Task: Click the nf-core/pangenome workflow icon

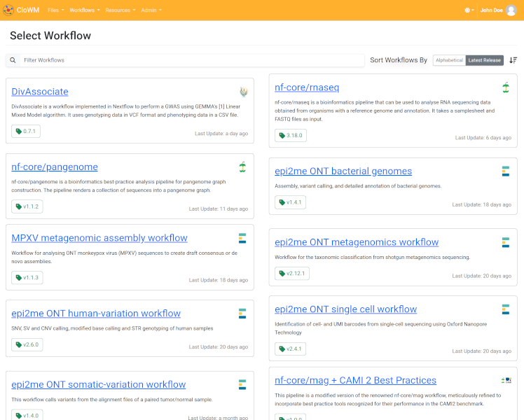Action: [x=242, y=167]
